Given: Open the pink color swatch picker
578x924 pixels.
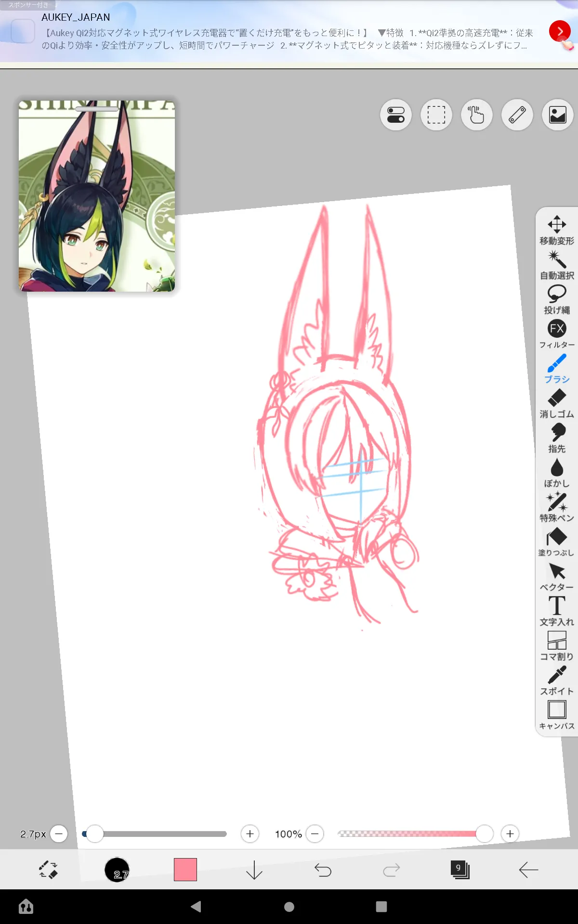Looking at the screenshot, I should point(185,870).
